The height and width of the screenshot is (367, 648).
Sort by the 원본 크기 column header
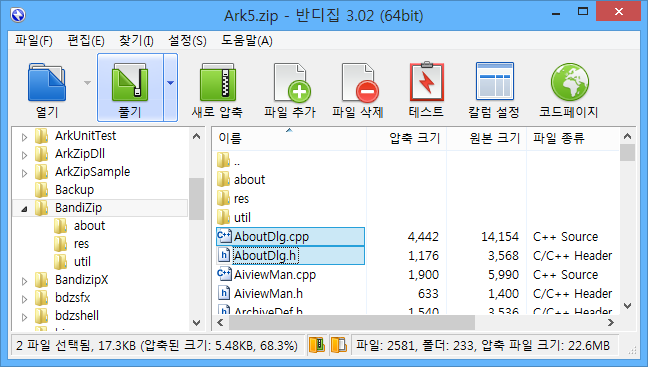pos(487,138)
